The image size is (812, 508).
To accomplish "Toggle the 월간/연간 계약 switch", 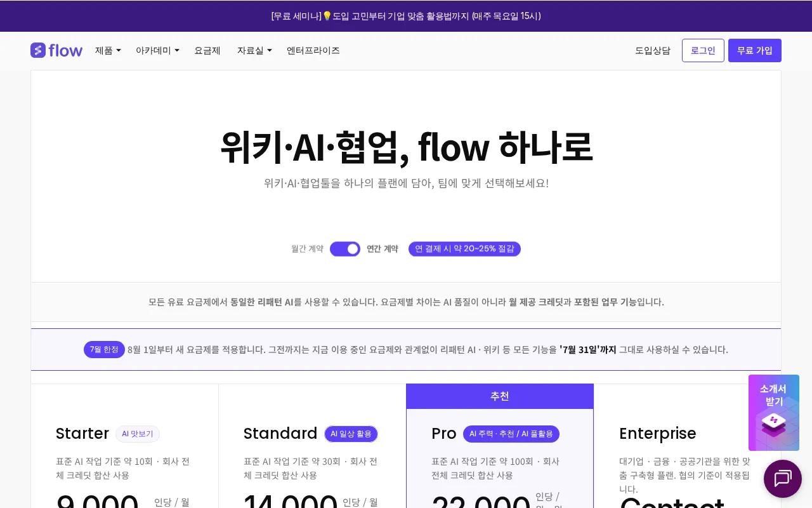I will pos(345,249).
